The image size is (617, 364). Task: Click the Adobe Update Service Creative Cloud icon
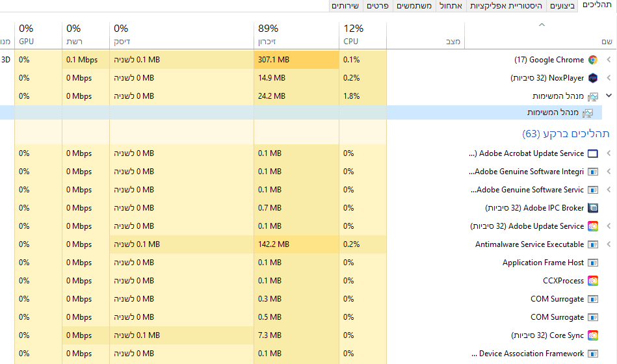coord(592,226)
